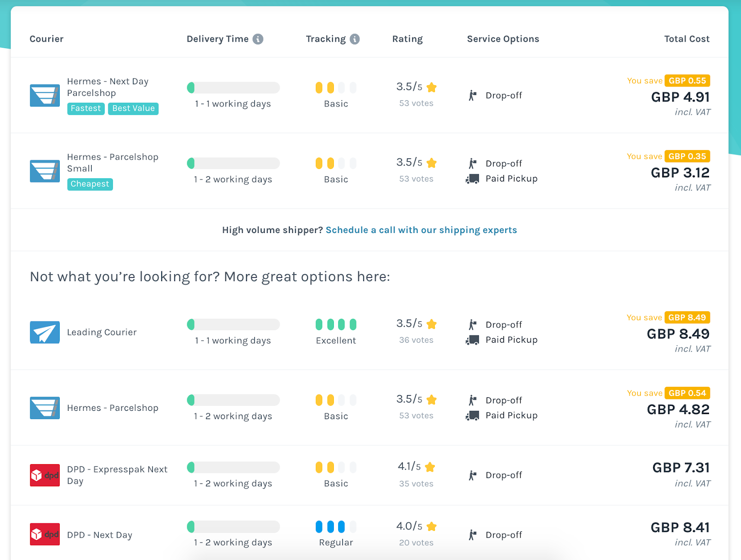The image size is (741, 560).
Task: Click the Drop-off icon in the GBP 8.41 row
Action: (x=472, y=535)
